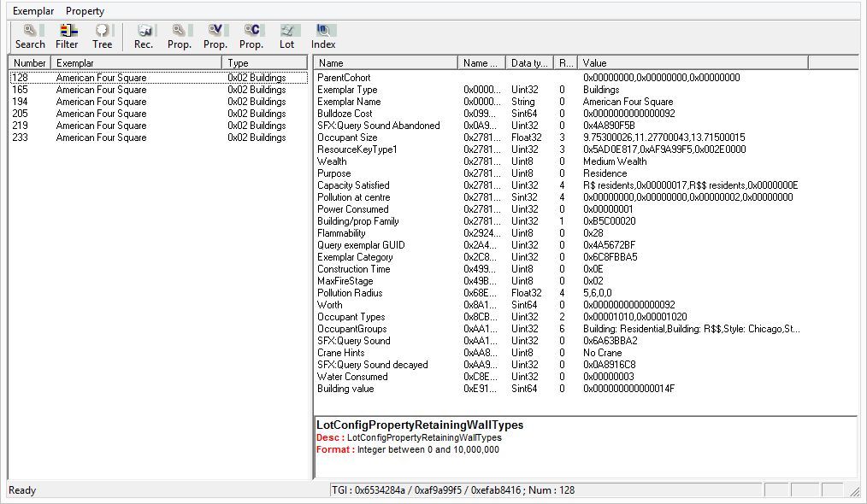Click the Prop. icon marked with V

[215, 37]
